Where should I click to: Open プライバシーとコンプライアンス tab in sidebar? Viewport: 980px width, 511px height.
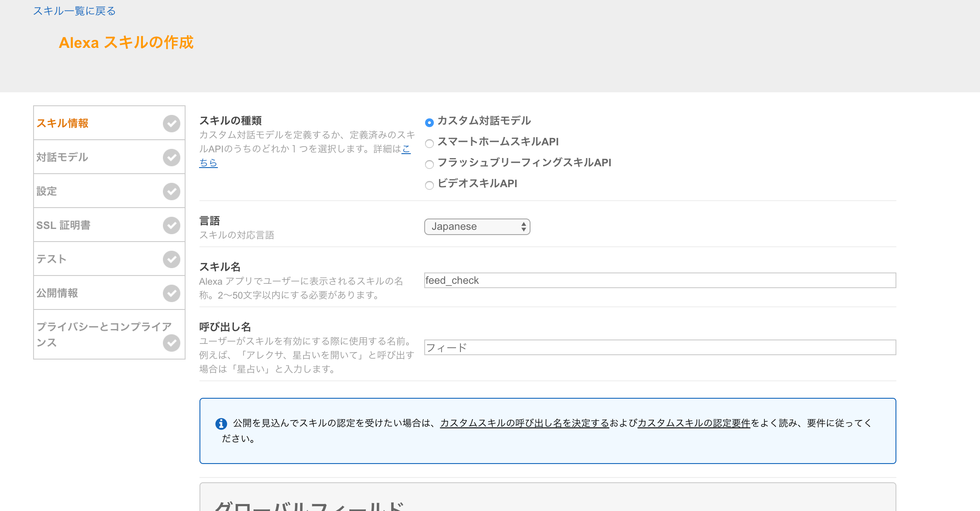(109, 334)
